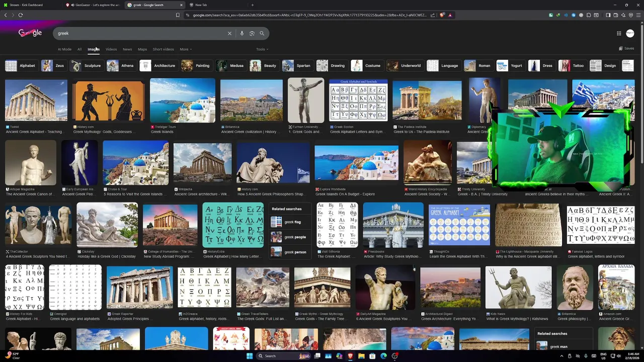Open the Brave Shields lion icon

point(442,15)
